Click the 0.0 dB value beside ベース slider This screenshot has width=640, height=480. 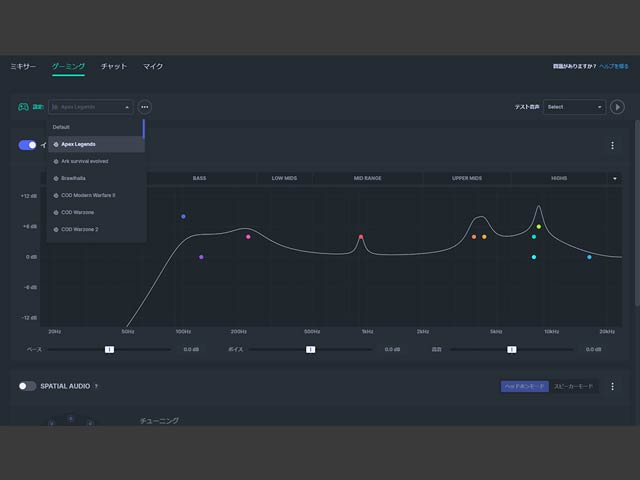(x=191, y=349)
